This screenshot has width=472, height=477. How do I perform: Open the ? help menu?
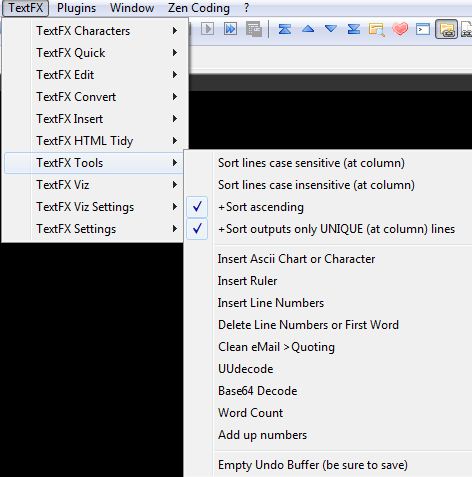246,8
